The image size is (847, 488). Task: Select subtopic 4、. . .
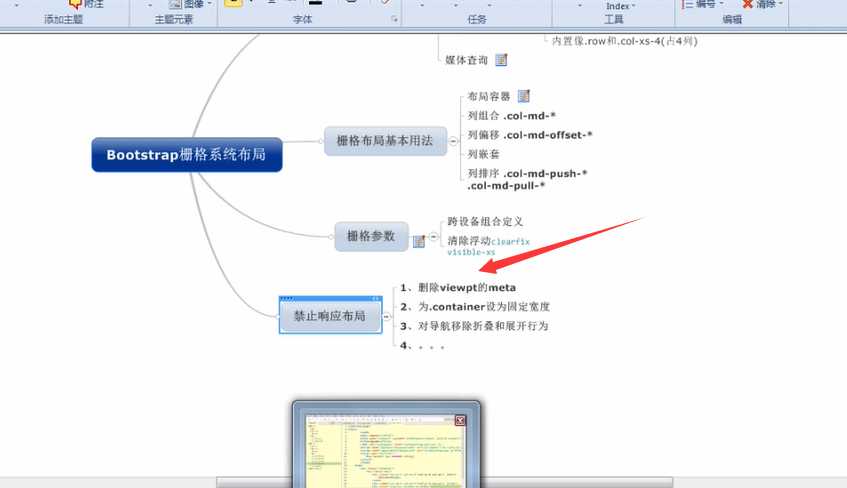coord(422,345)
